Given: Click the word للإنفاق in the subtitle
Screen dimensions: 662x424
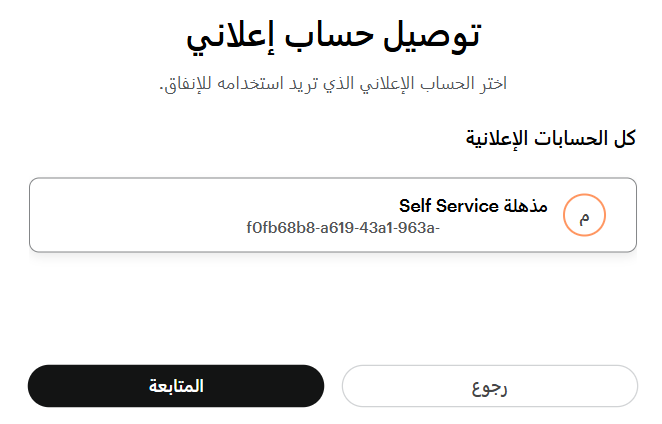Looking at the screenshot, I should (x=186, y=84).
